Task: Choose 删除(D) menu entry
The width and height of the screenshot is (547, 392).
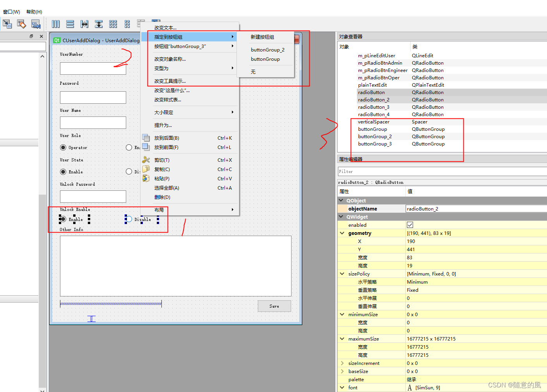Action: tap(190, 197)
